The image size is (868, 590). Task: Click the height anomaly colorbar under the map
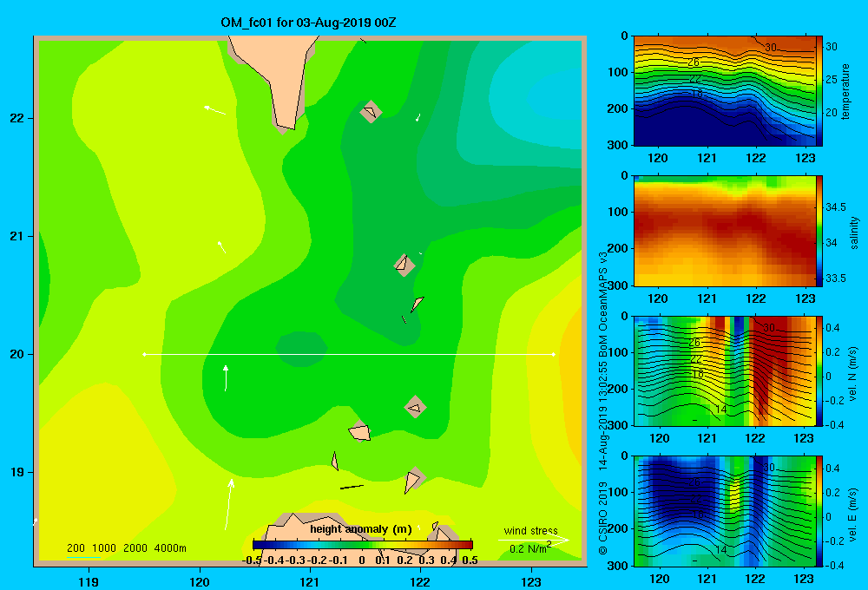pos(363,545)
